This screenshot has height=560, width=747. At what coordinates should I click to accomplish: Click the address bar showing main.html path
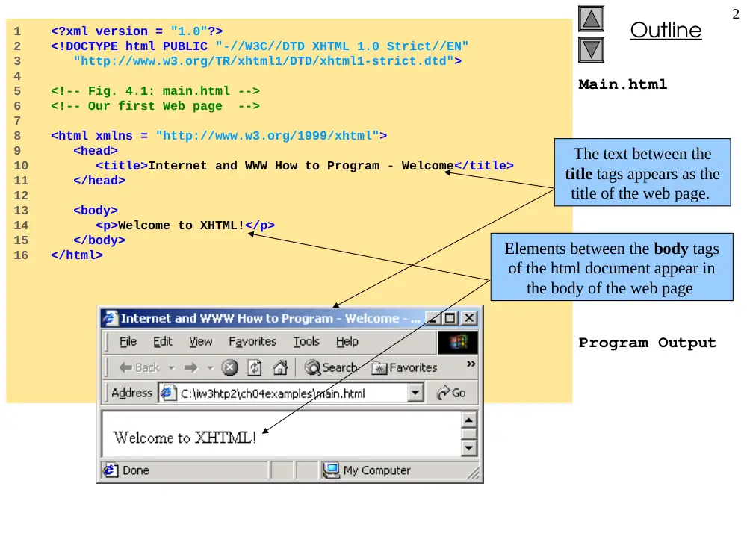click(291, 393)
